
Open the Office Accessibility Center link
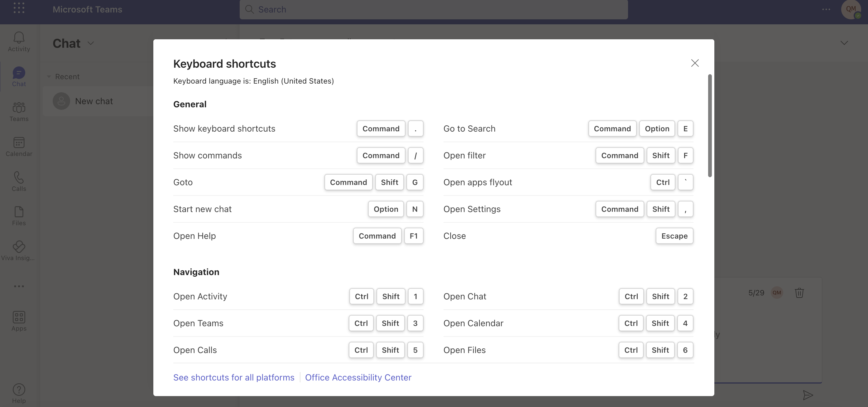pyautogui.click(x=358, y=377)
